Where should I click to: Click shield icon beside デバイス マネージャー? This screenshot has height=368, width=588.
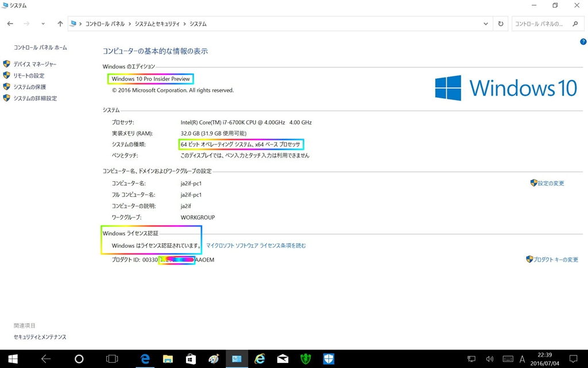pyautogui.click(x=6, y=64)
